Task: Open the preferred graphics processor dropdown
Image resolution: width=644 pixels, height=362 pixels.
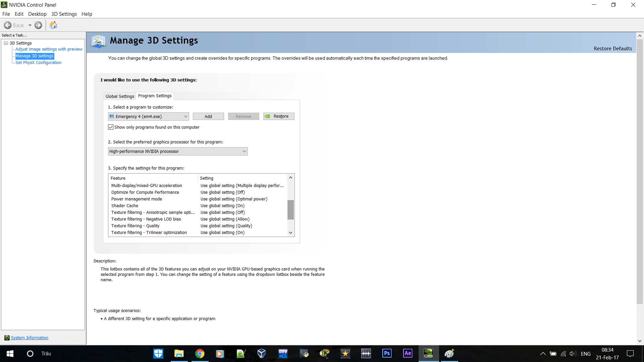Action: coord(244,151)
